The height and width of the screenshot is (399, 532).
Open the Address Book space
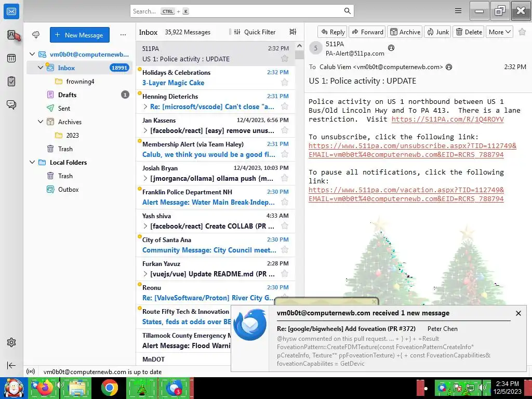pos(11,35)
